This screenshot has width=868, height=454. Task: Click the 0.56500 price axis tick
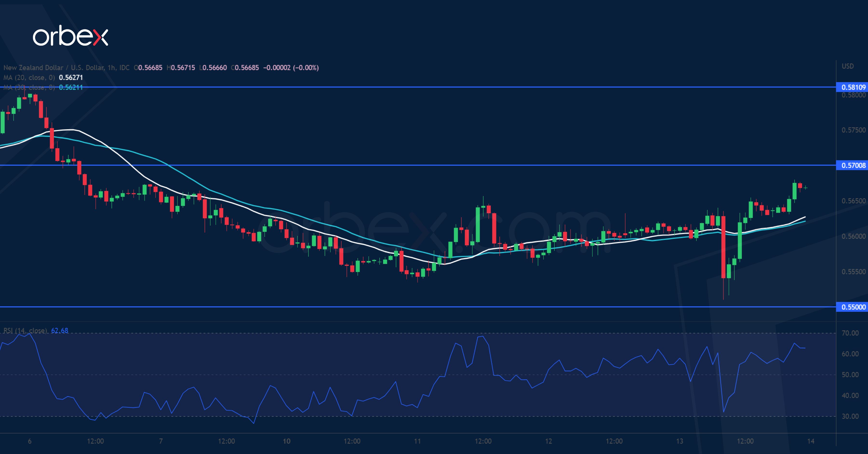click(x=853, y=201)
